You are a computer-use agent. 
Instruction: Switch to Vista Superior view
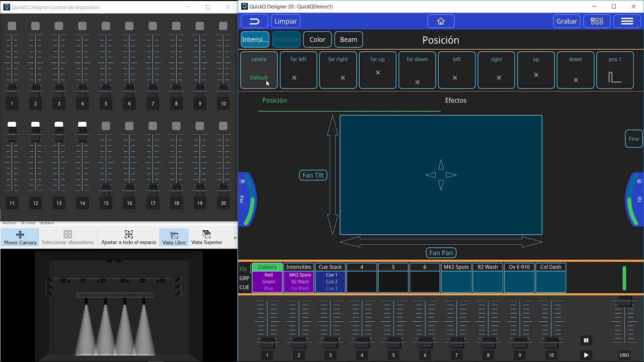tap(206, 237)
